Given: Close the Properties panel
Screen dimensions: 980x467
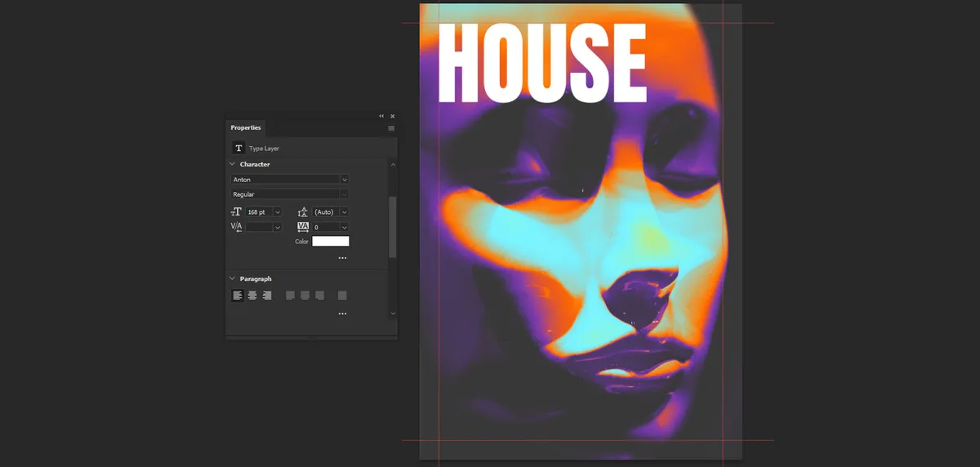Looking at the screenshot, I should 393,116.
